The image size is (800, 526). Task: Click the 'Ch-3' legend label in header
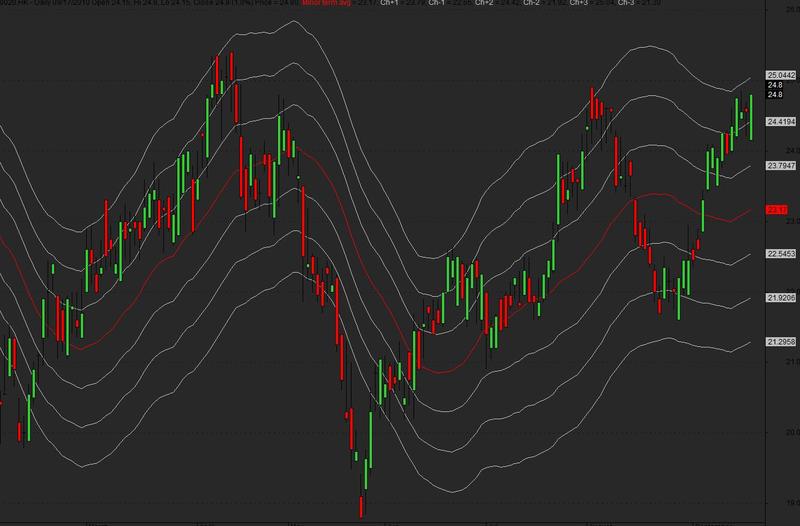point(627,3)
